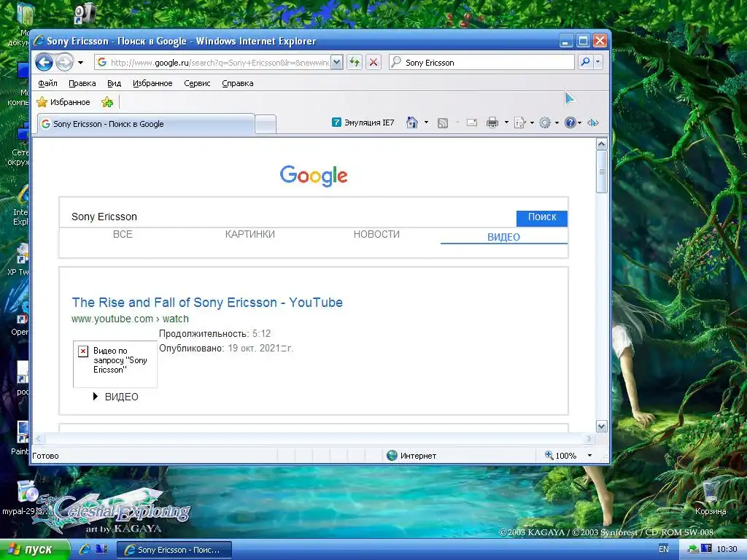Switch to the КАРТИНКИ results tab
Image resolution: width=747 pixels, height=560 pixels.
point(249,234)
